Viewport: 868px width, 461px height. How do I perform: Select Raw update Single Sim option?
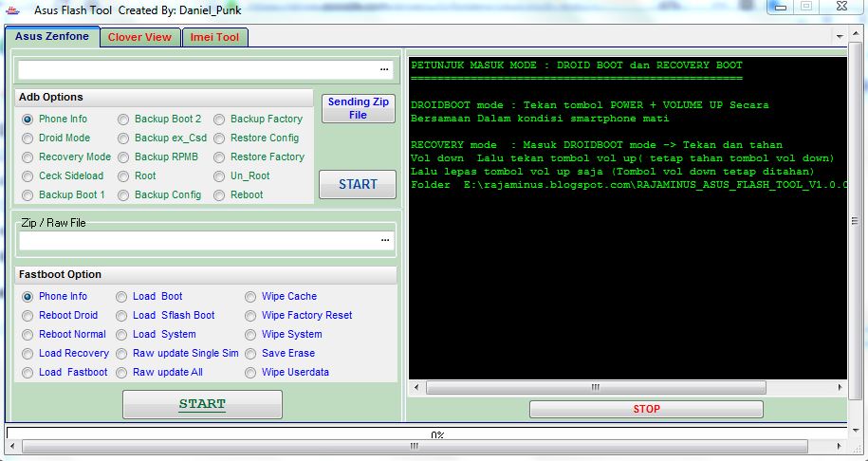(x=121, y=354)
